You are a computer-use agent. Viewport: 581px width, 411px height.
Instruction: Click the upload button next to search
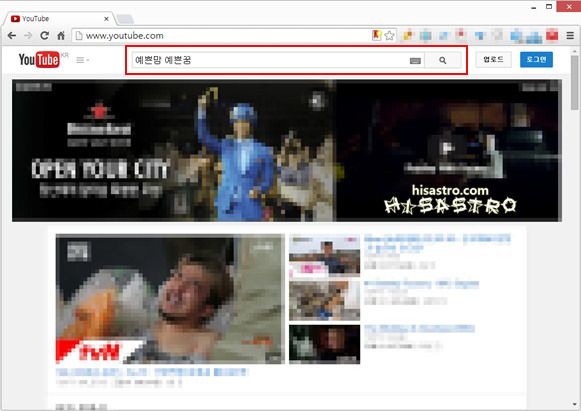click(494, 60)
